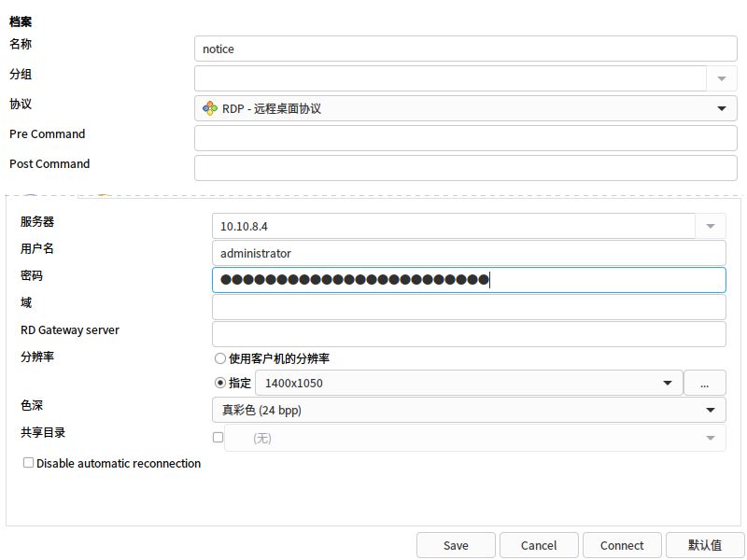Click the 'Post Command' label

pyautogui.click(x=49, y=164)
